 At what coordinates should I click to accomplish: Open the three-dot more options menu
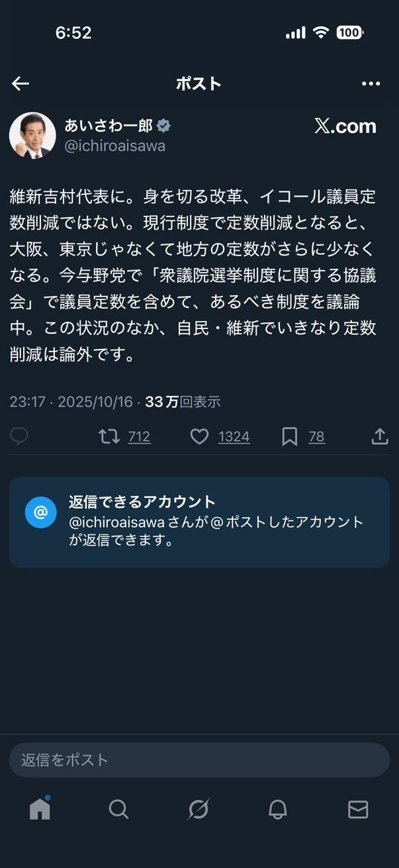pyautogui.click(x=371, y=83)
